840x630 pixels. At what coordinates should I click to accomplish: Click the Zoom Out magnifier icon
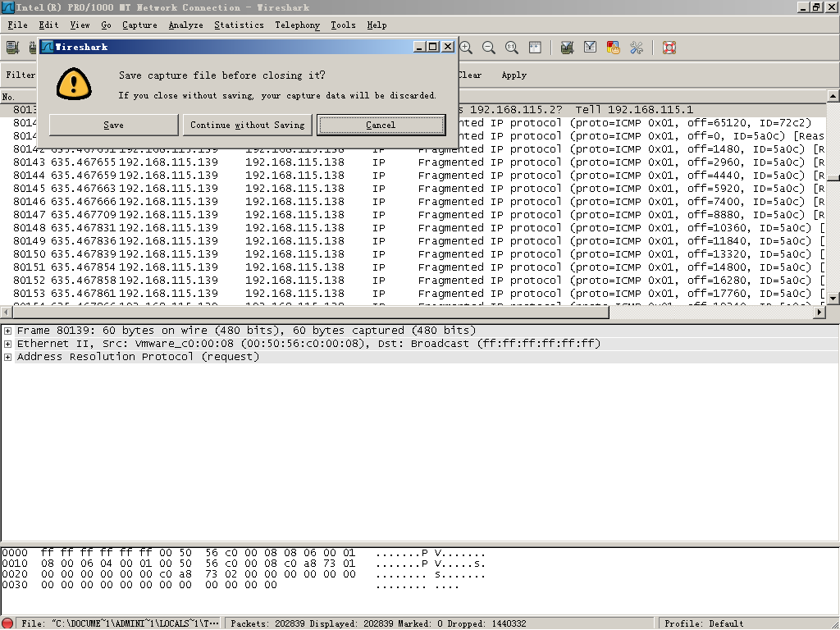click(x=489, y=48)
